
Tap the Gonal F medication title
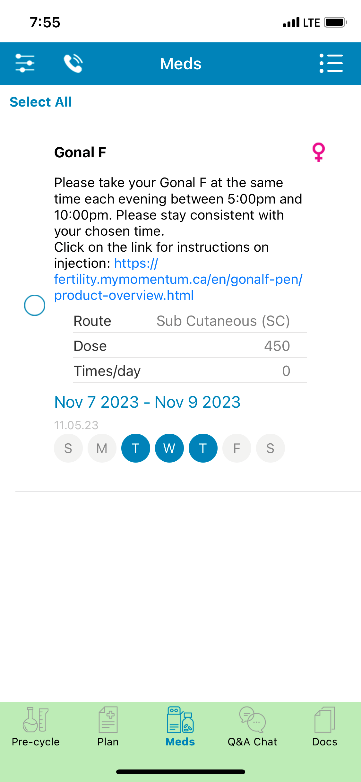point(80,152)
